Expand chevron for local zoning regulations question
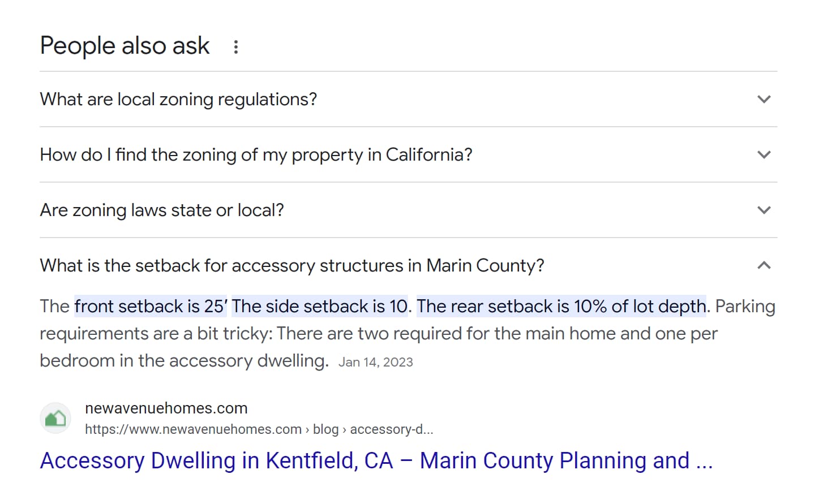Screen dimensions: 819x504 coord(764,100)
